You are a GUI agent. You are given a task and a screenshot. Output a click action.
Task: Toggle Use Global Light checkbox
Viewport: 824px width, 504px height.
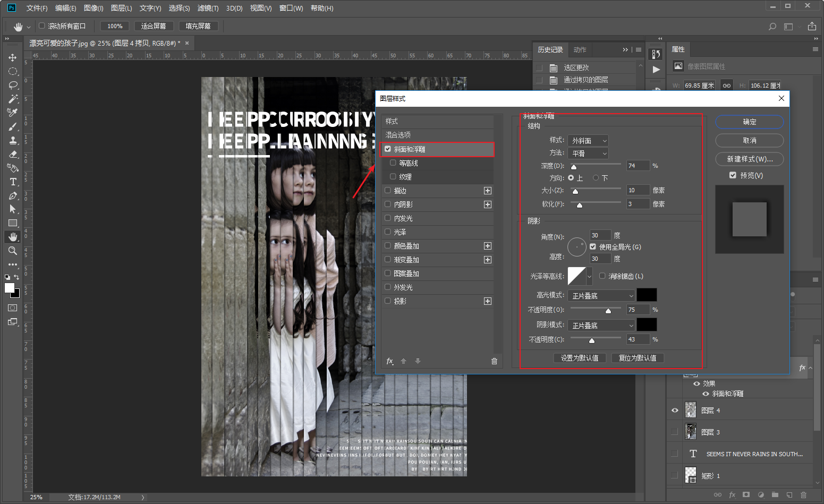click(593, 247)
